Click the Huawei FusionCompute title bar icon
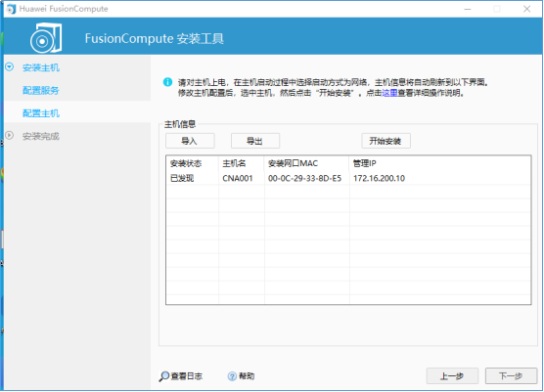Viewport: 544px width, 392px height. 11,9
